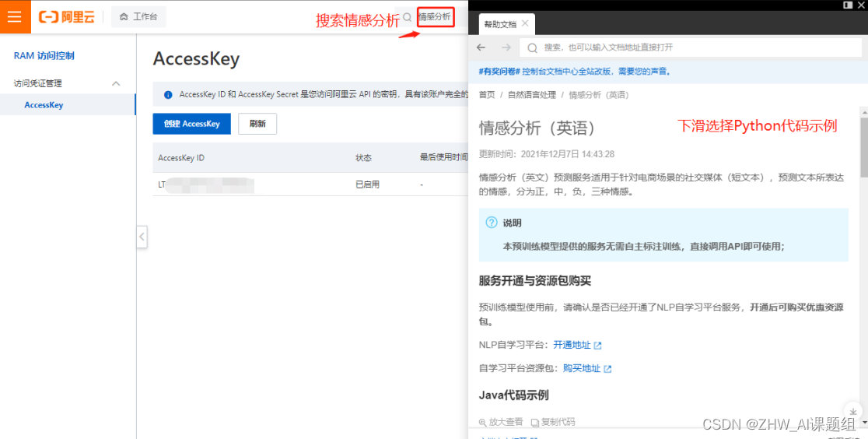The height and width of the screenshot is (439, 868).
Task: Click the 服务开通与资源包购买 heading
Action: click(x=535, y=281)
